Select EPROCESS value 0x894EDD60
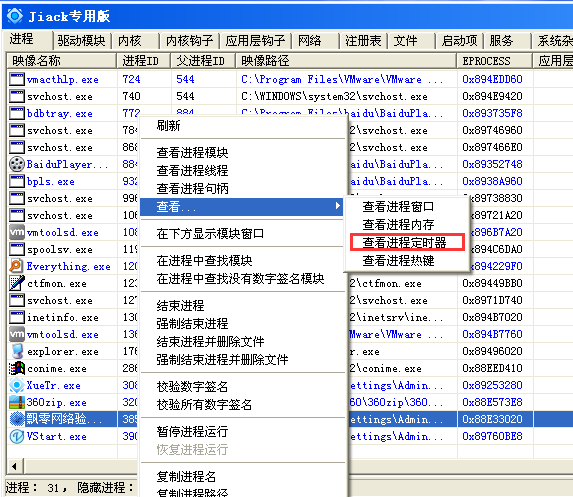573x497 pixels. pos(492,79)
